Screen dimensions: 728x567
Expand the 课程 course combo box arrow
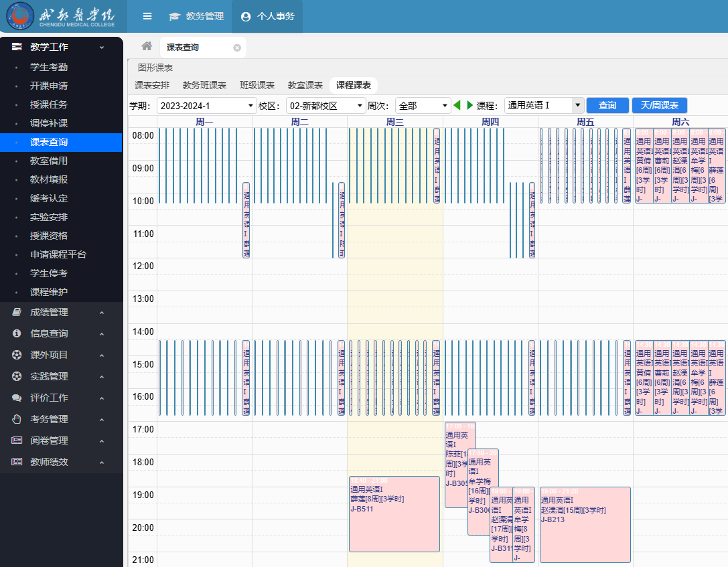[578, 105]
